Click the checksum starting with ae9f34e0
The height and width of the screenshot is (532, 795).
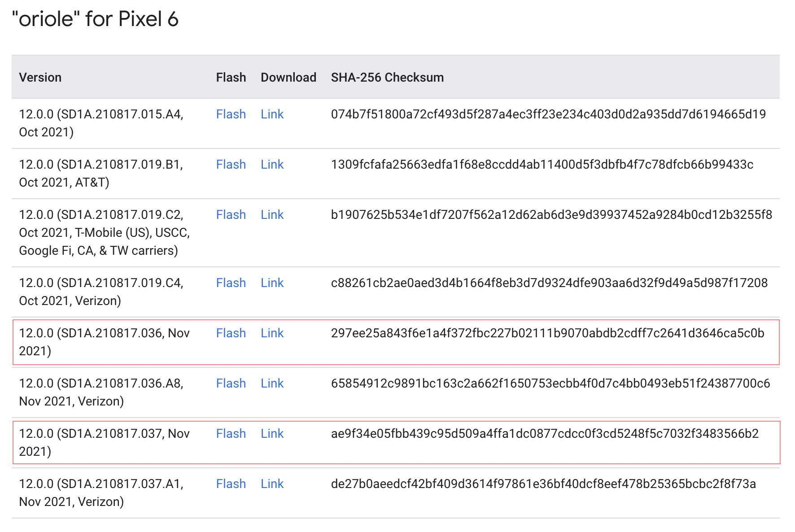coord(545,434)
